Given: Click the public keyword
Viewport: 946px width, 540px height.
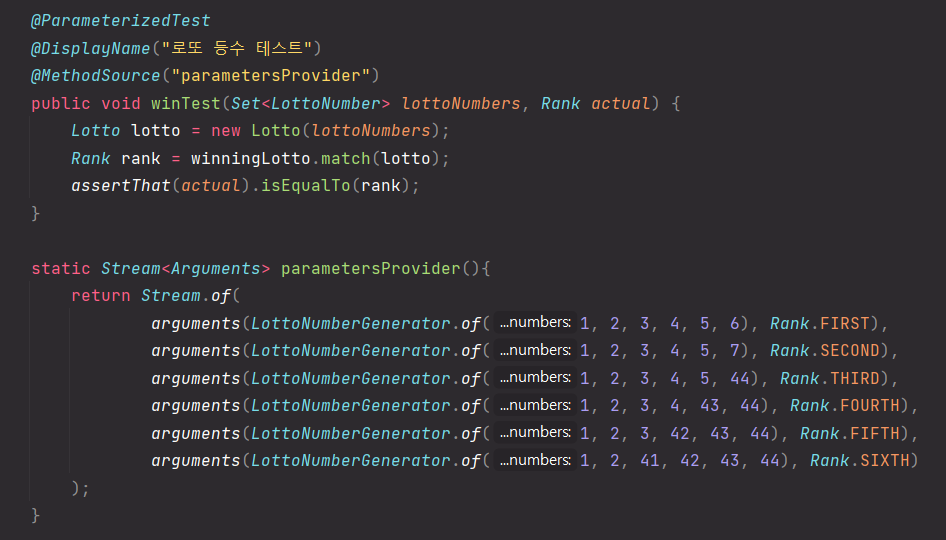Looking at the screenshot, I should click(61, 104).
